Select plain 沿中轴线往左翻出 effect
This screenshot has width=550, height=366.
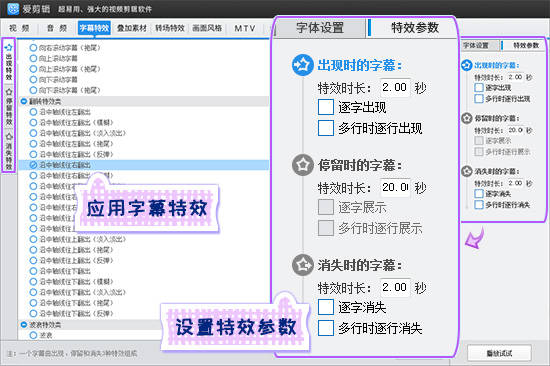click(60, 112)
